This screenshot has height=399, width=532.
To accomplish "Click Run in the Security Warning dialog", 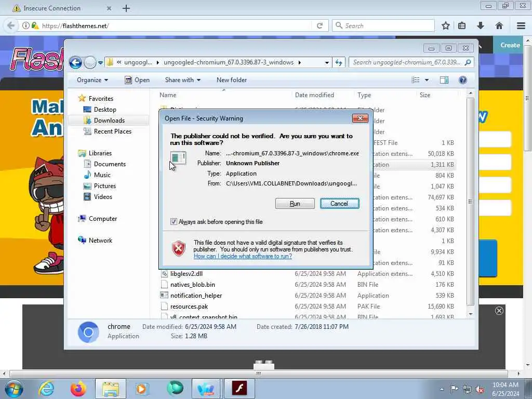I will pyautogui.click(x=295, y=204).
